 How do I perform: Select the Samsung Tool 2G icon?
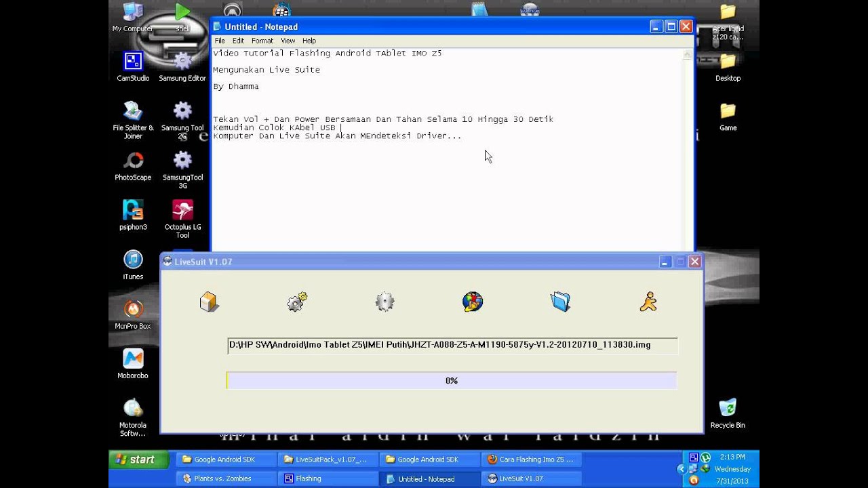182,120
